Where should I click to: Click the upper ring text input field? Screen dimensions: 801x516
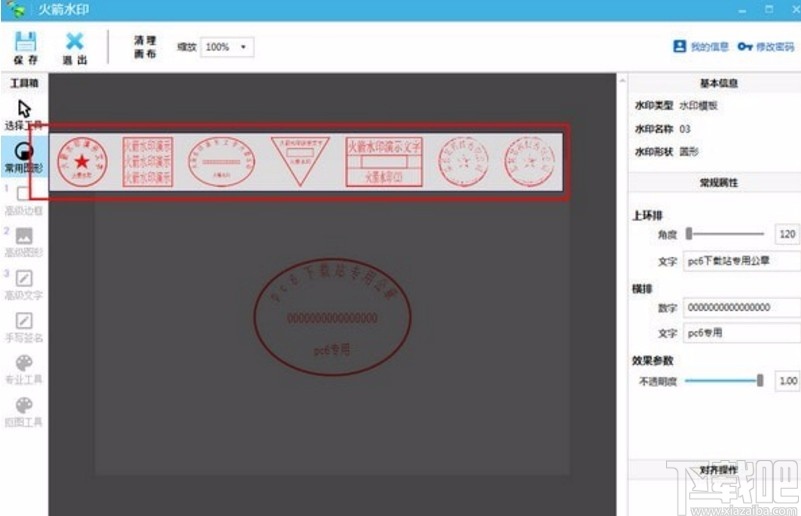(742, 261)
